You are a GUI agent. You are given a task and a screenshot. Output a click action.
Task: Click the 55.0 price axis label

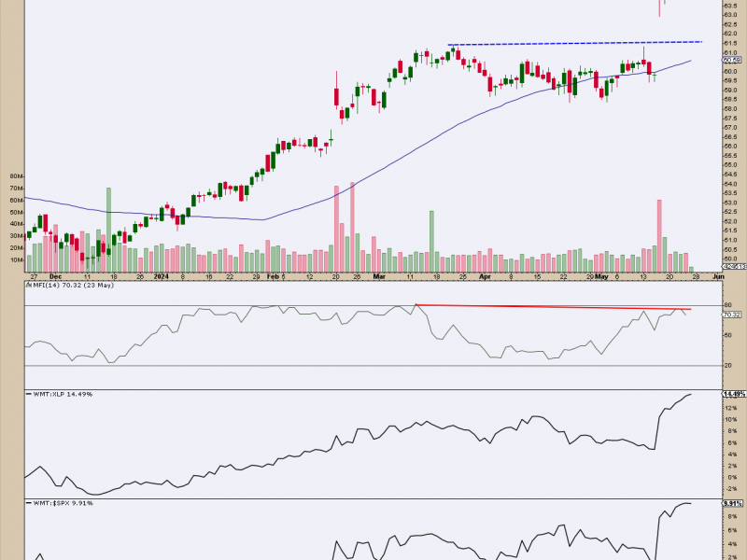click(731, 165)
